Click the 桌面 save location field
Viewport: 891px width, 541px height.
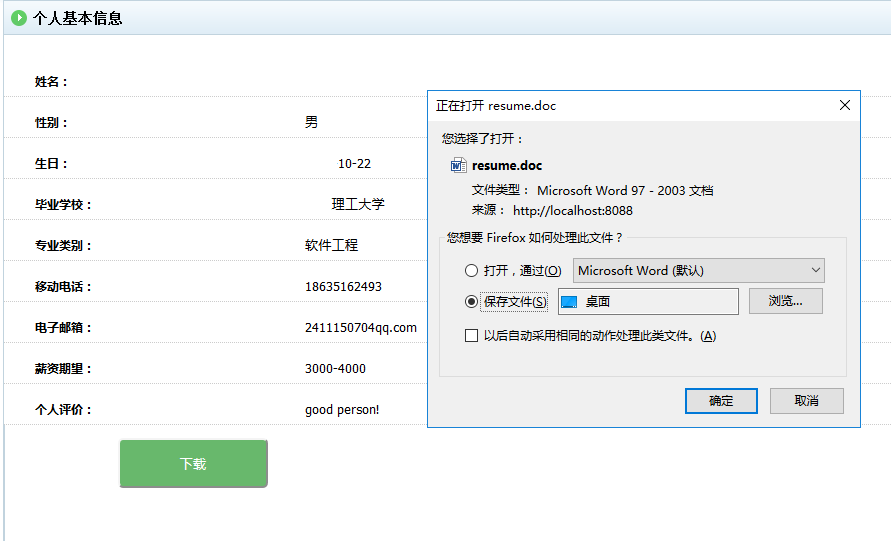tap(648, 302)
